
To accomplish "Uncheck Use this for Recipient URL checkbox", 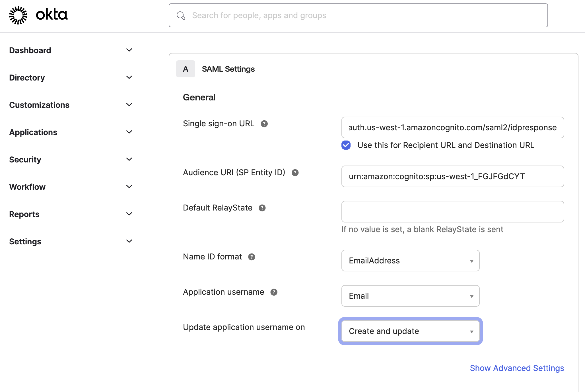I will pyautogui.click(x=346, y=145).
